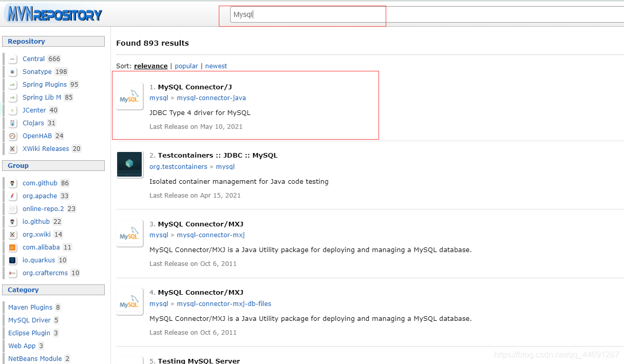
Task: Open Testcontainers :: JDBC :: MySQL title
Action: 218,155
